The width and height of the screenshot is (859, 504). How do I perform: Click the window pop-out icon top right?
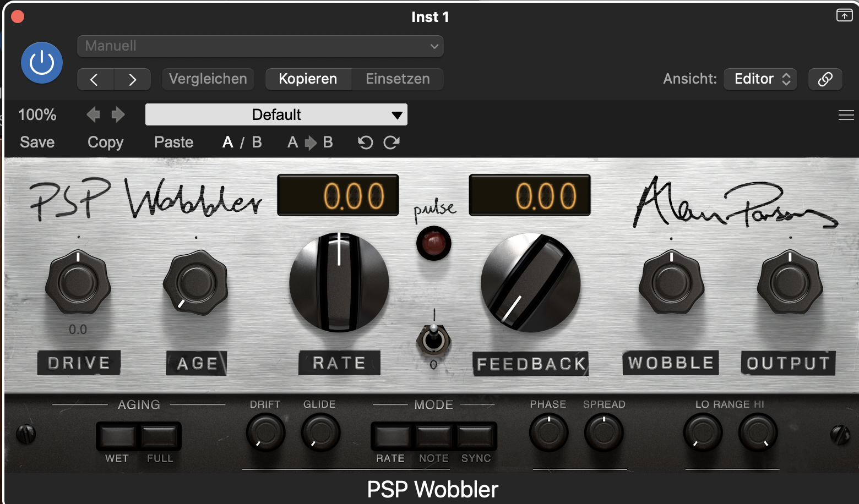coord(844,15)
